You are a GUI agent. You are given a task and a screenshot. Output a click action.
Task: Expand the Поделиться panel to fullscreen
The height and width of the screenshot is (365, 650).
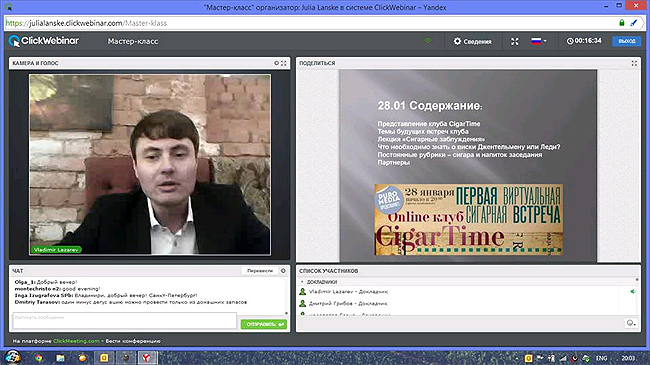point(634,63)
